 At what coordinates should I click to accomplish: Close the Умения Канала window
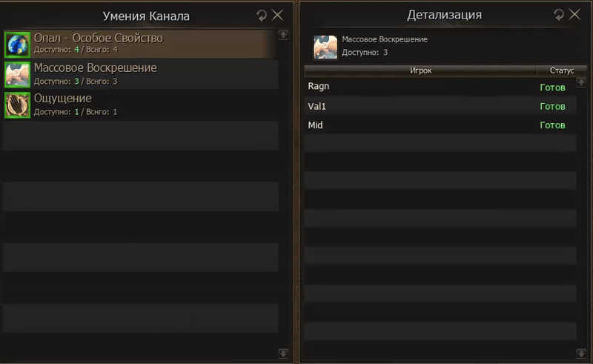point(277,15)
